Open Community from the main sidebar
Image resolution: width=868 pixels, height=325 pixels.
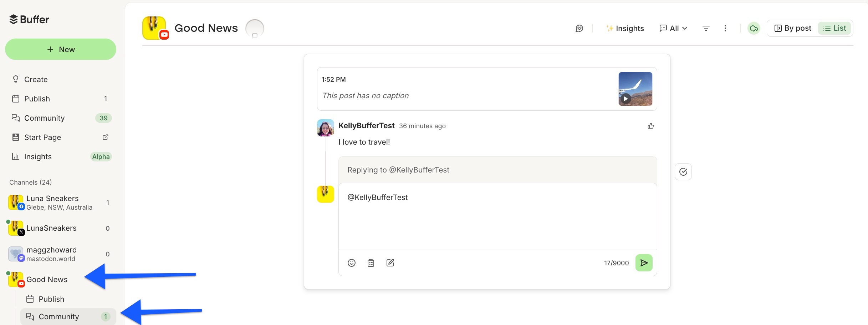pos(44,118)
